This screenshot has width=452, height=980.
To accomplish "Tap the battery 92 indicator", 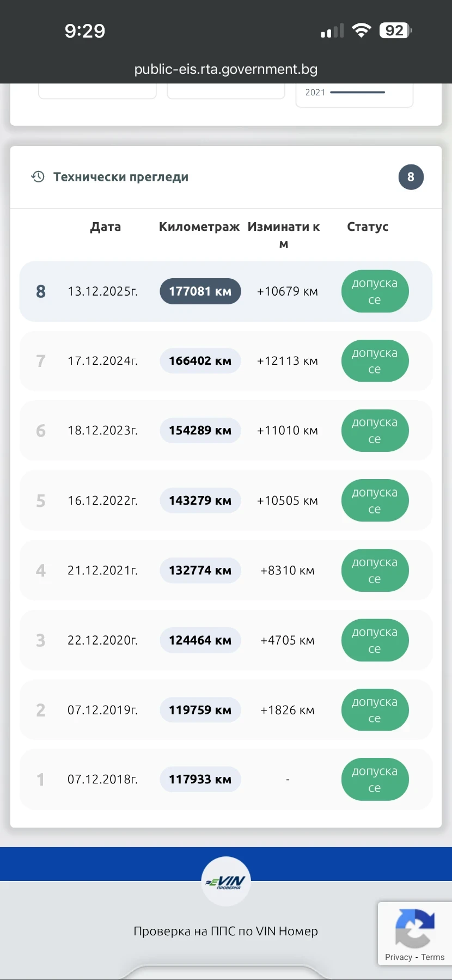I will coord(395,30).
